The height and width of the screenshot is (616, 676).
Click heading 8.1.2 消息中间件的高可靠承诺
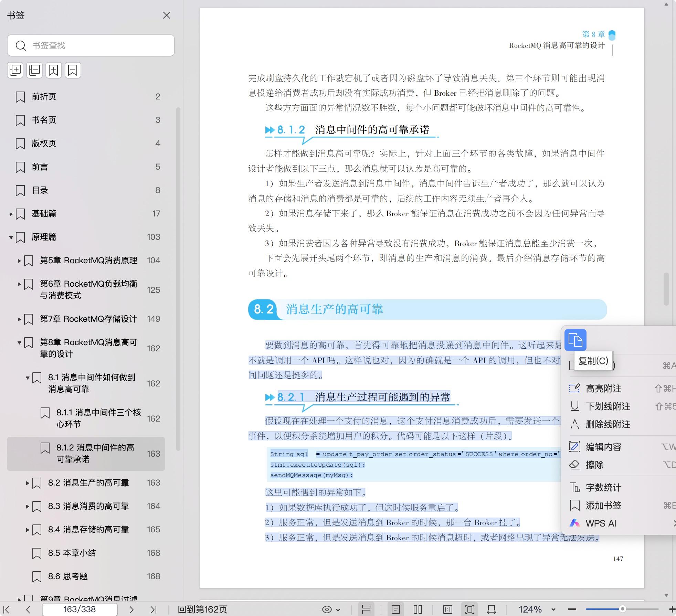pyautogui.click(x=353, y=130)
